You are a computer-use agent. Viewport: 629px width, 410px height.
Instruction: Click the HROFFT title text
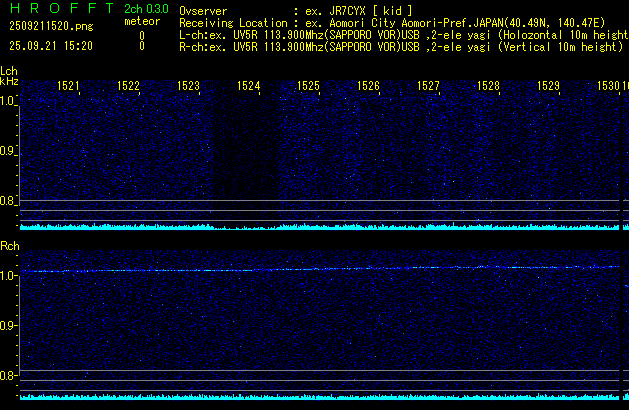(59, 8)
